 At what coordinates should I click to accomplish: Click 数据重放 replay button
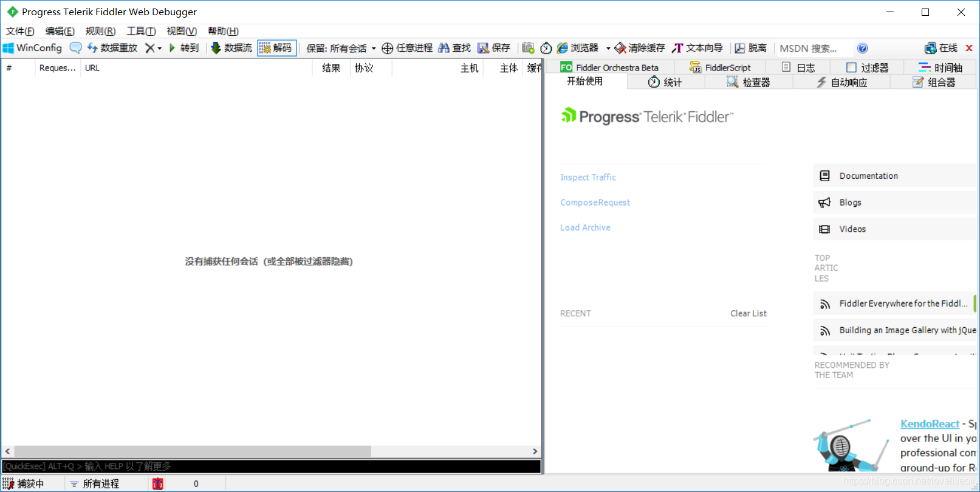pos(112,48)
